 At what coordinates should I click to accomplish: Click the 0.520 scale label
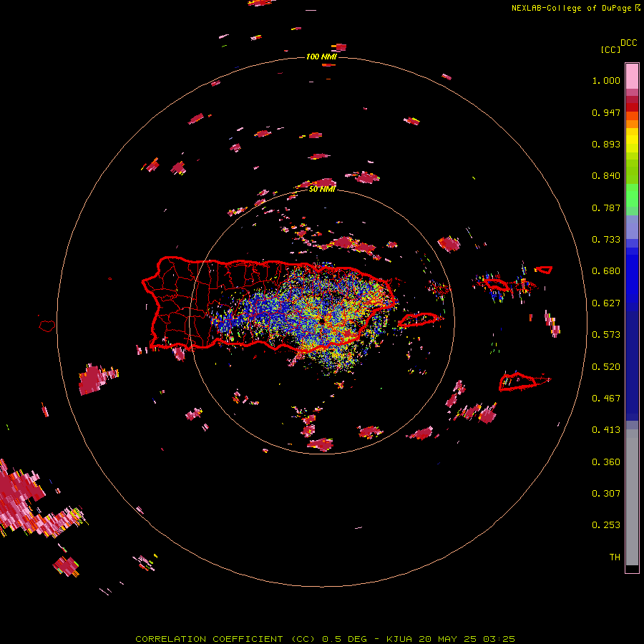coord(606,367)
